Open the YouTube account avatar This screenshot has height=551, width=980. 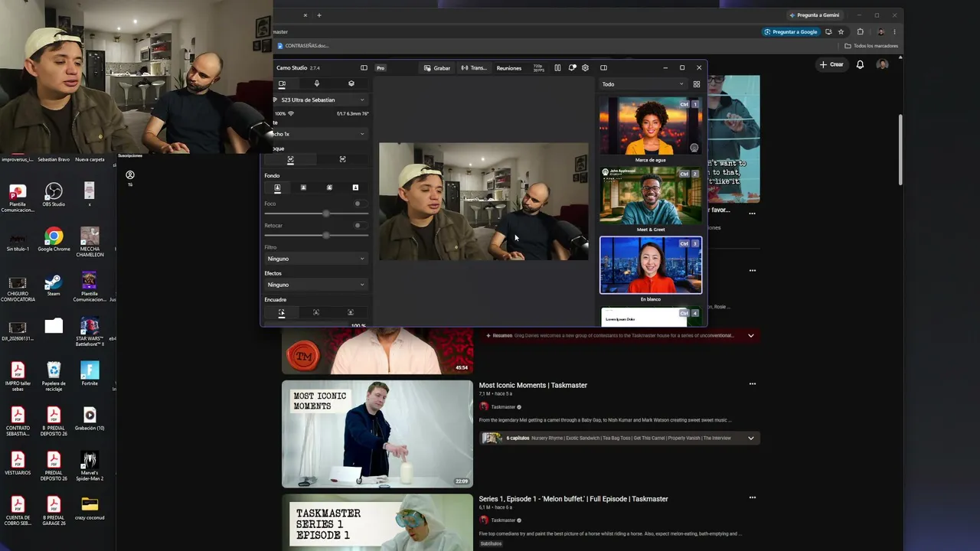pos(882,65)
